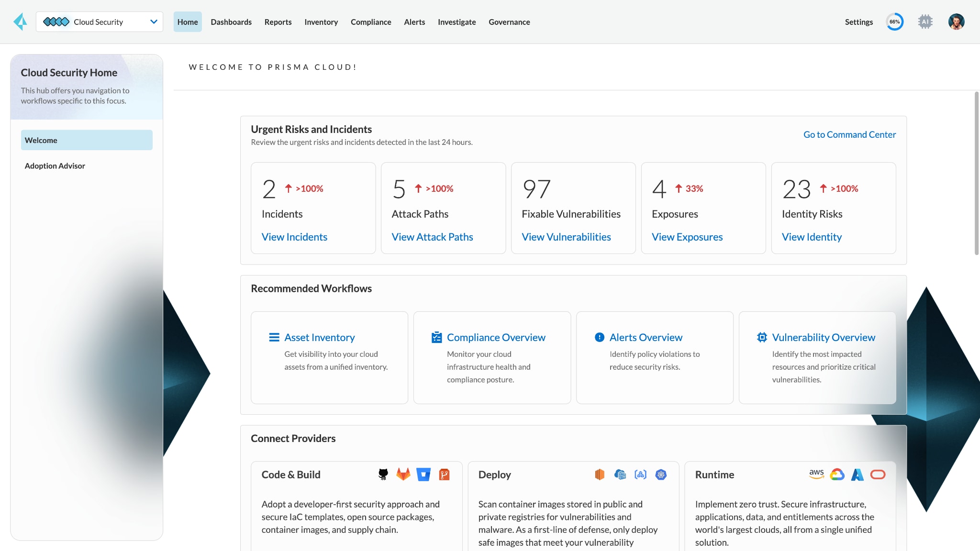Open the Cloud Security module dropdown
Image resolution: width=980 pixels, height=551 pixels.
tap(153, 22)
